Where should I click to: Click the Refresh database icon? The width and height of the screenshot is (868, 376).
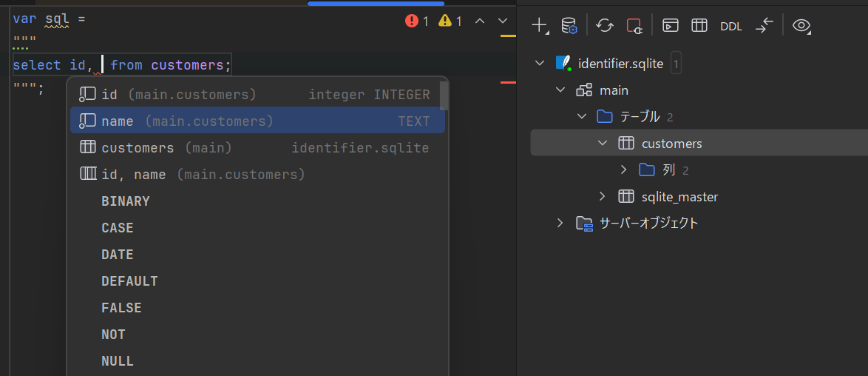click(x=605, y=25)
